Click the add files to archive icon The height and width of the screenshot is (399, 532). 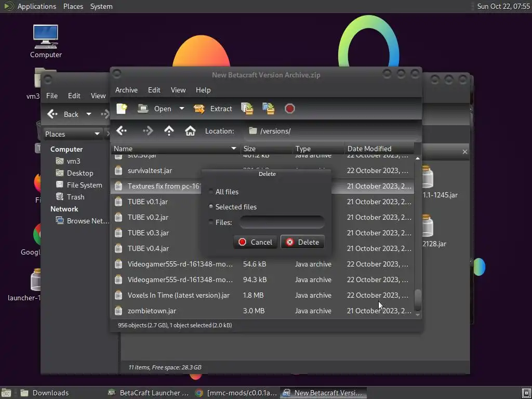247,109
